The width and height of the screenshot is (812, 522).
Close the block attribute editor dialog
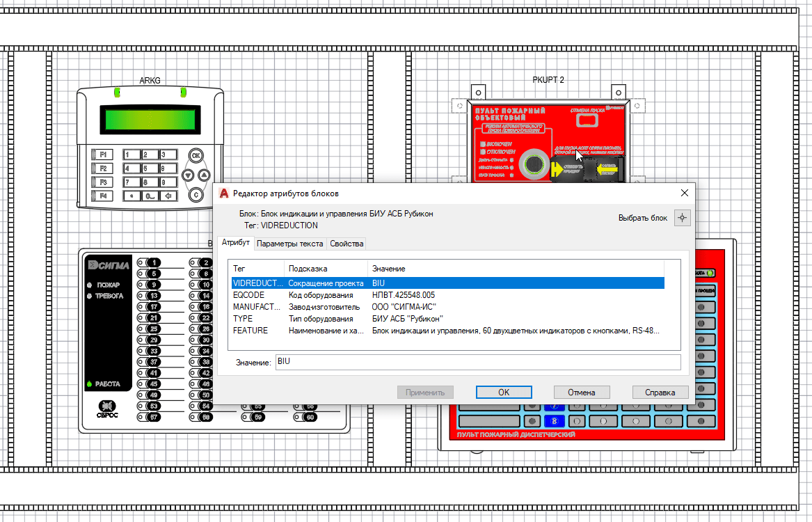click(x=684, y=193)
